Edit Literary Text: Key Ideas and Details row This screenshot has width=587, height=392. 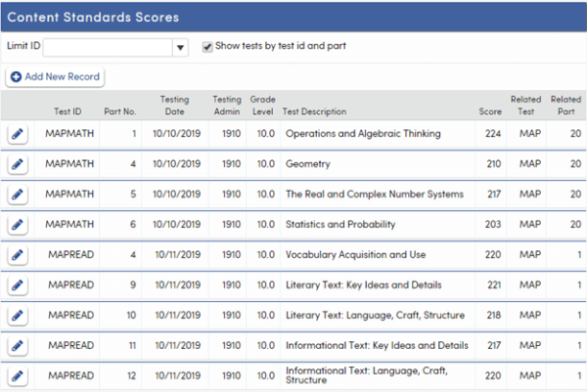coord(18,285)
